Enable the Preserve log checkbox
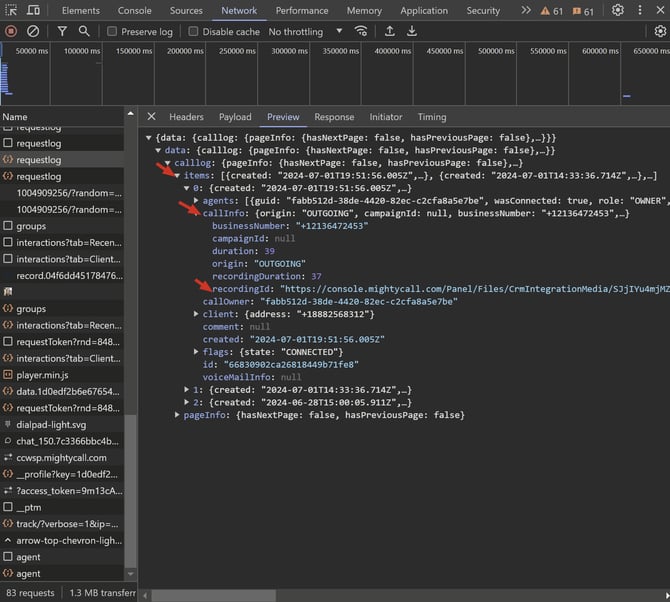 [112, 31]
